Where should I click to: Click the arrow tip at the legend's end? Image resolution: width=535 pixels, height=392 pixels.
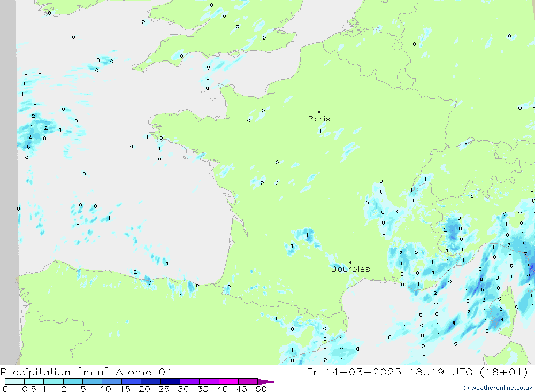pos(268,382)
